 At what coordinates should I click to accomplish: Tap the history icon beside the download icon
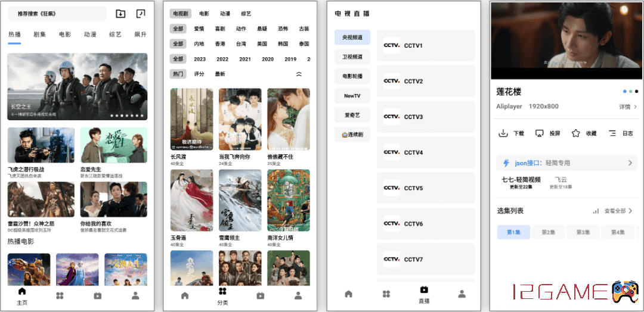(141, 14)
